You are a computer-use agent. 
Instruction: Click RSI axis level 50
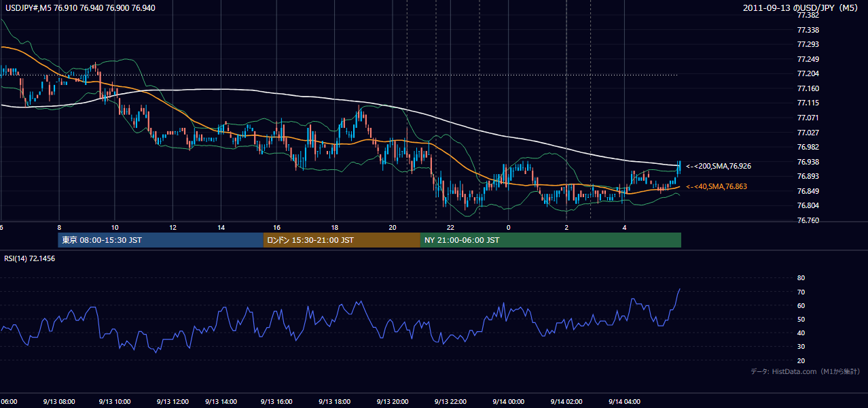click(801, 320)
